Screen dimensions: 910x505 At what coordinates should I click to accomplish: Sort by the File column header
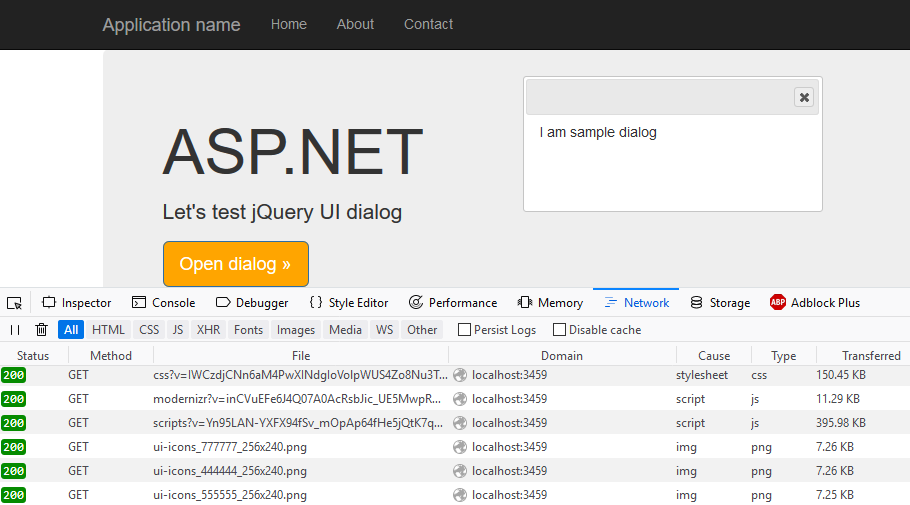tap(301, 356)
